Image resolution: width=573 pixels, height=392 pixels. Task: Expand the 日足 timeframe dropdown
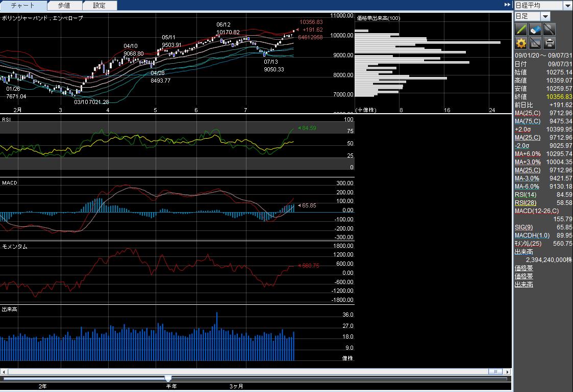click(545, 17)
